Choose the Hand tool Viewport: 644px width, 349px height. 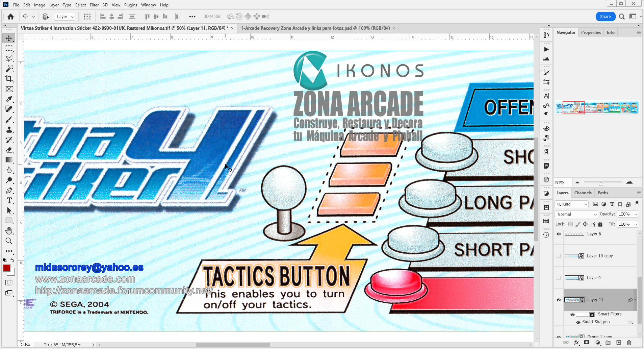(x=9, y=231)
